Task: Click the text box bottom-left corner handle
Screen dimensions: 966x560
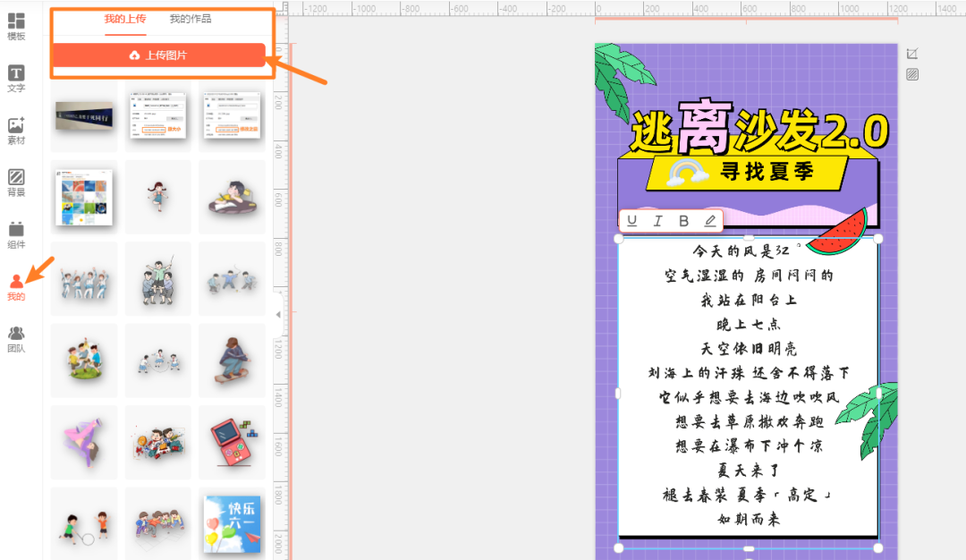Action: tap(619, 547)
